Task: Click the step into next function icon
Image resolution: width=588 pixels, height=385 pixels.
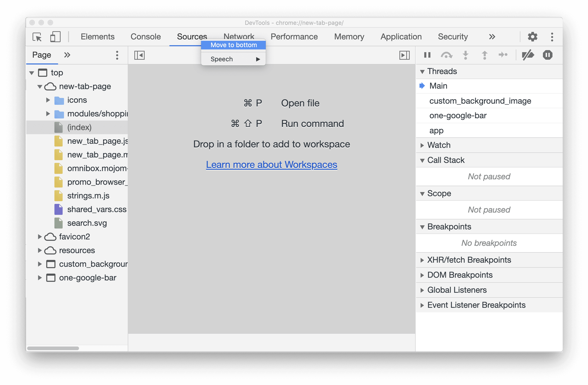Action: (465, 55)
